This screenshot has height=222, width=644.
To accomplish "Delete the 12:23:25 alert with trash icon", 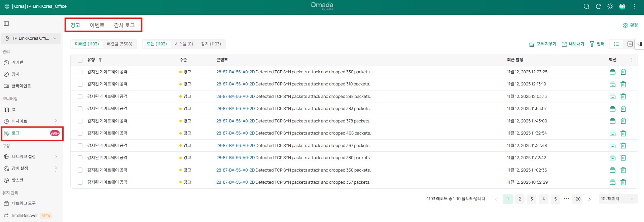I will tap(623, 72).
